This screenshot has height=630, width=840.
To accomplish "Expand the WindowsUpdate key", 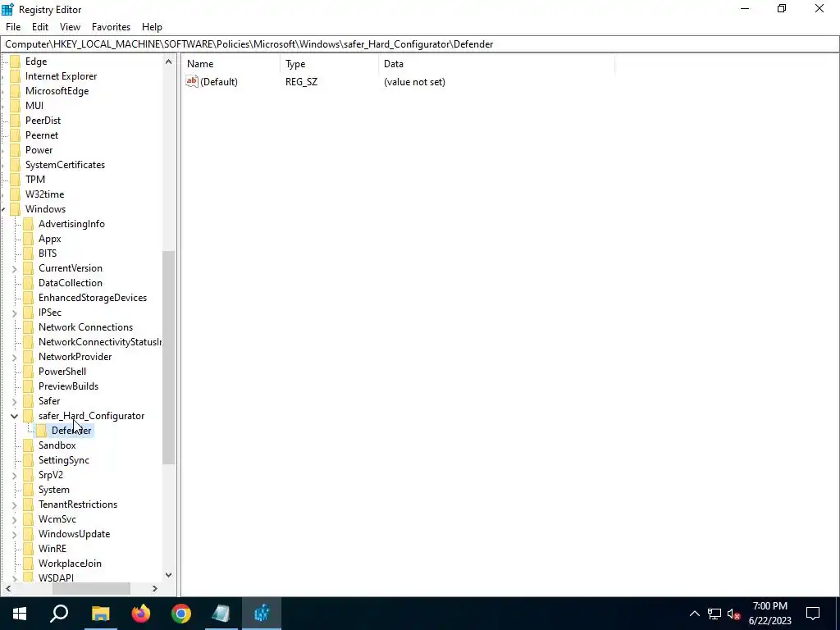I will pos(15,534).
